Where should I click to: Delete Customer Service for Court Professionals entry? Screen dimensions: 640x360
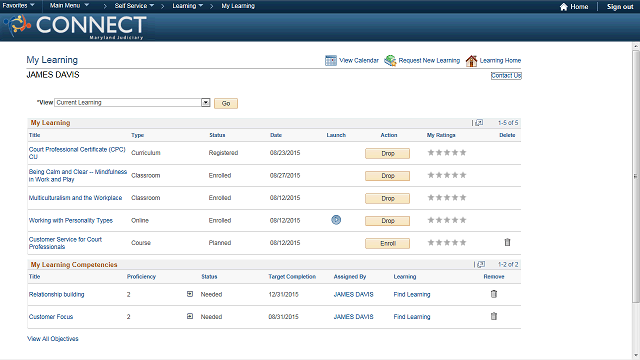(x=507, y=242)
